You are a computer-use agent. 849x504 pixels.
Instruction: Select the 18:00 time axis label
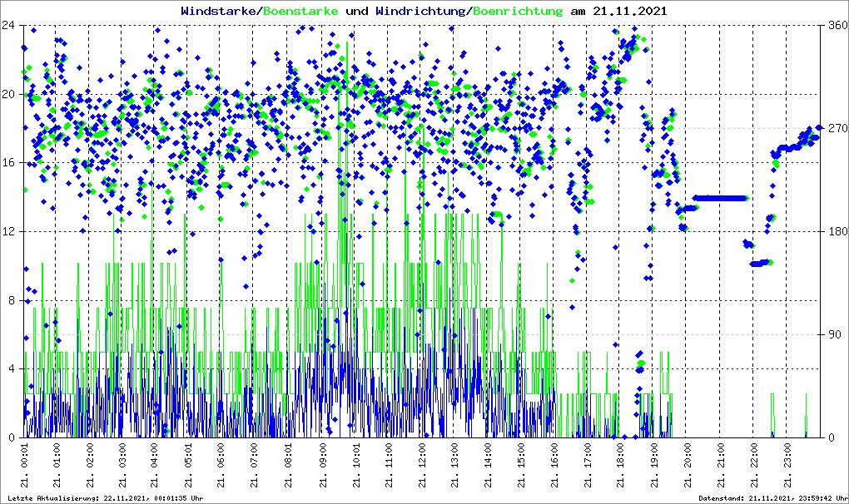tap(620, 466)
